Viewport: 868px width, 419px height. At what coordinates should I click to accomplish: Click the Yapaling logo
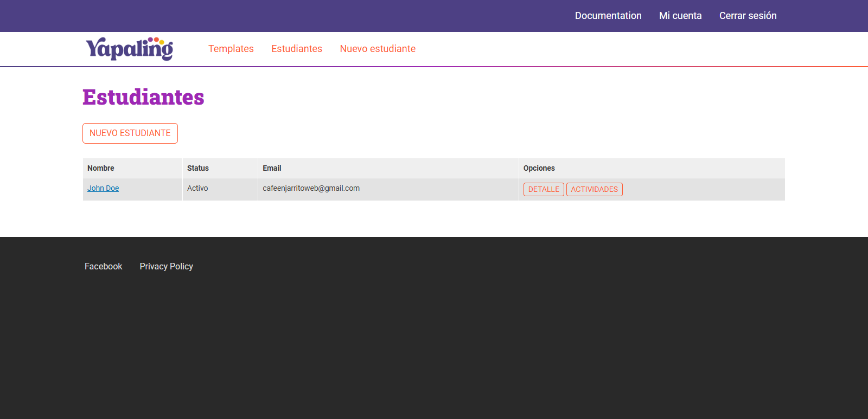point(129,49)
